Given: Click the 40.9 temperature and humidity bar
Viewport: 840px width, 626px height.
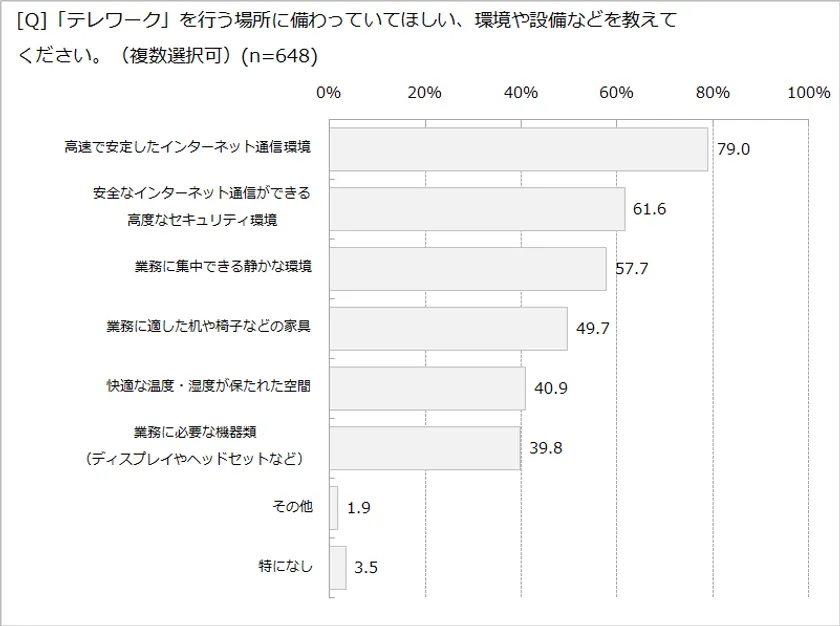Looking at the screenshot, I should (427, 388).
